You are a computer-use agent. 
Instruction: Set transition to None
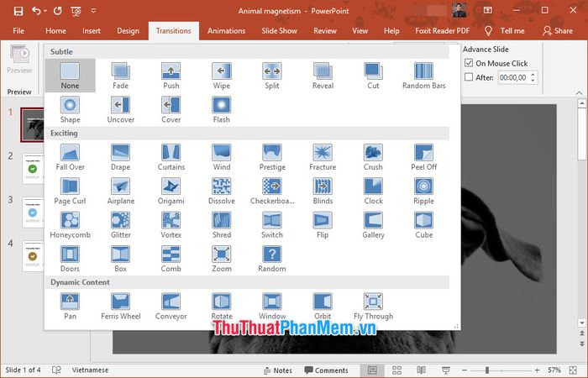click(70, 76)
